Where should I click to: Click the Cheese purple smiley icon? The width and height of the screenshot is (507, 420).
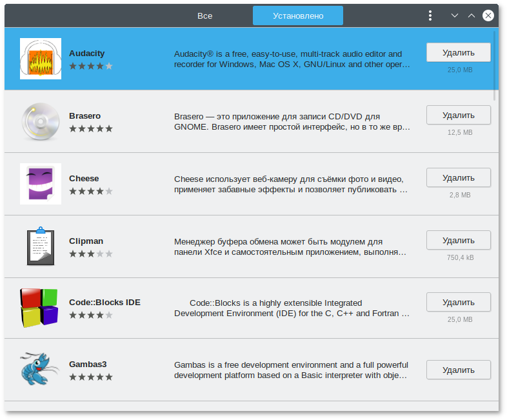click(41, 184)
